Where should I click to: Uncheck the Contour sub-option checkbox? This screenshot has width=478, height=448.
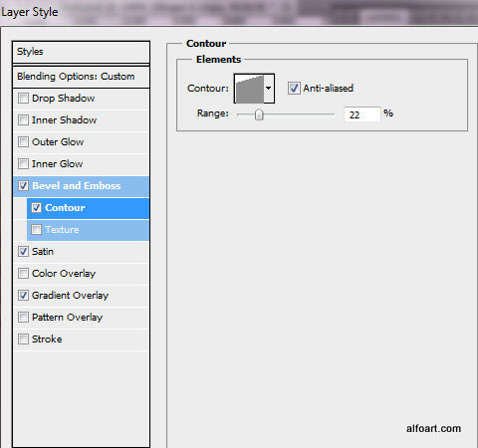click(x=36, y=208)
